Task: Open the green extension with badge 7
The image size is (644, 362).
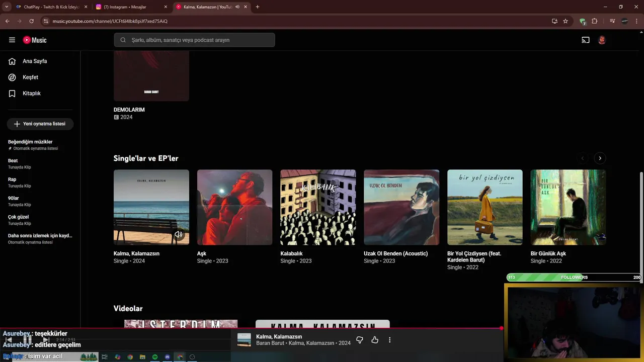Action: pyautogui.click(x=583, y=21)
